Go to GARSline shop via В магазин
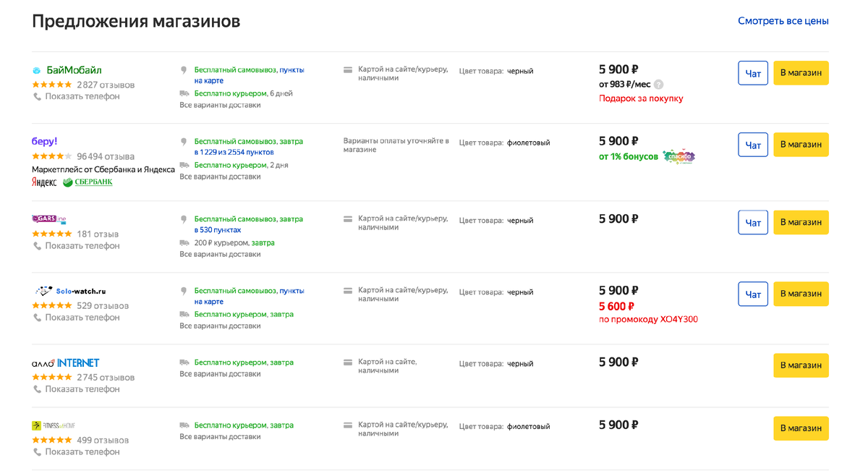The width and height of the screenshot is (868, 471). pos(801,222)
